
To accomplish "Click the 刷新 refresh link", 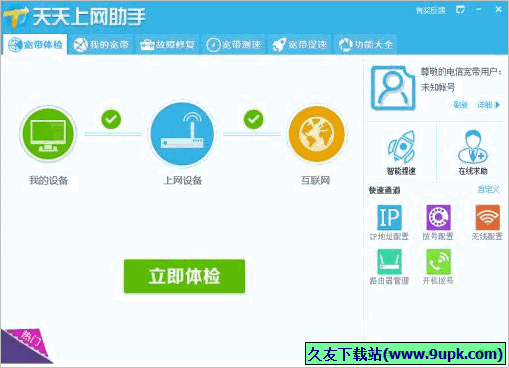I will pos(460,105).
